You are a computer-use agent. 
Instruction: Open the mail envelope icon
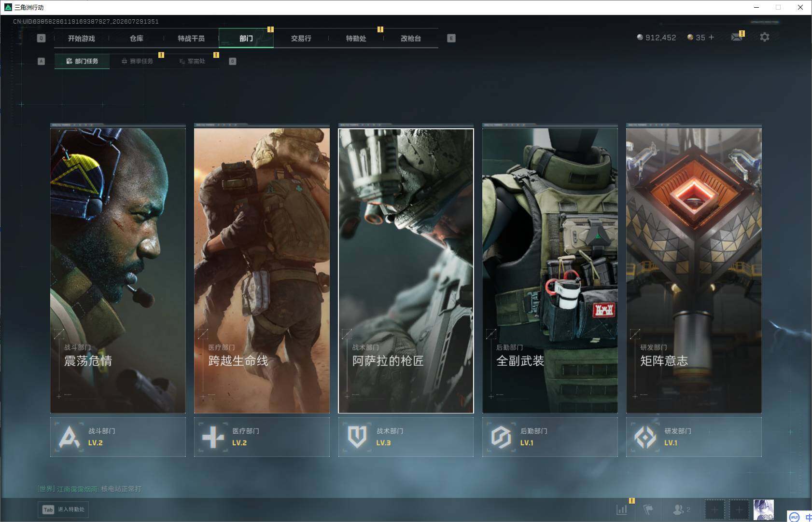point(737,37)
